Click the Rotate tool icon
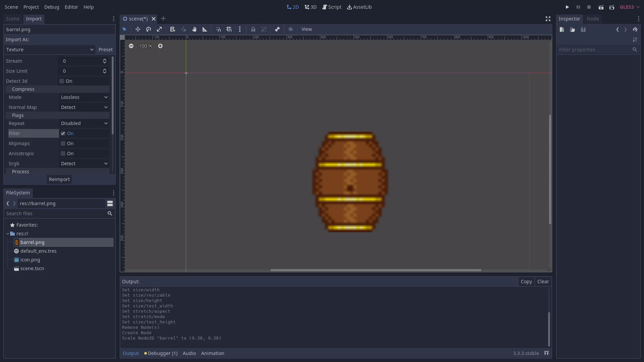The width and height of the screenshot is (644, 362). (148, 29)
